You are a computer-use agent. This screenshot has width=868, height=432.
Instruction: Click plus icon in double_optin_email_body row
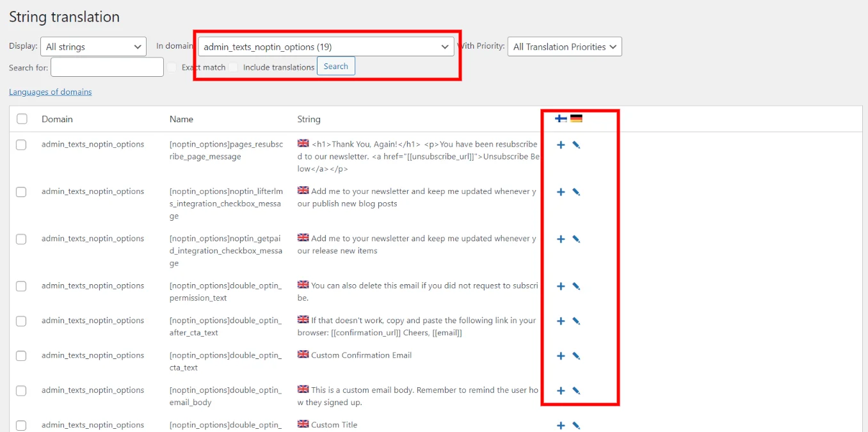(x=561, y=391)
